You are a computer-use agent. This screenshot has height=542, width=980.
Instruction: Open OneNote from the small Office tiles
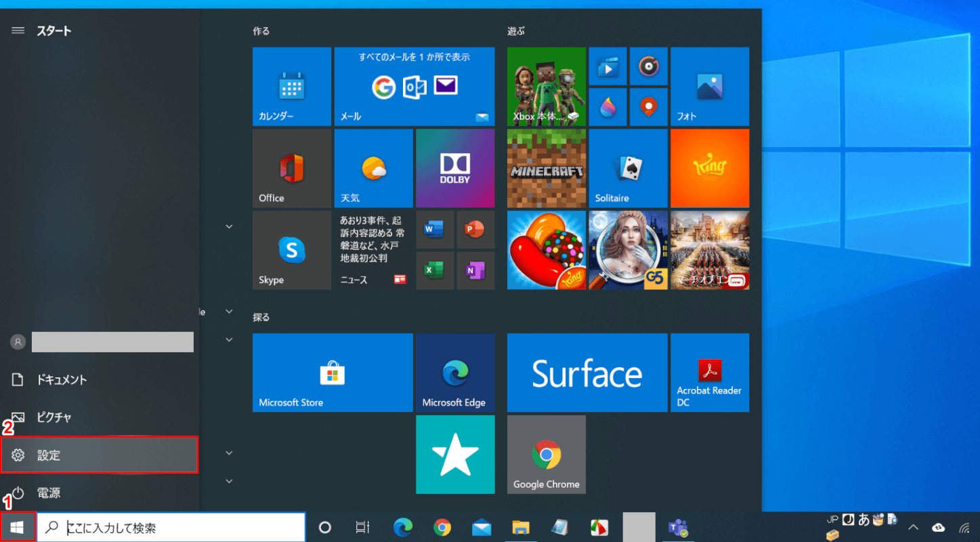click(475, 270)
